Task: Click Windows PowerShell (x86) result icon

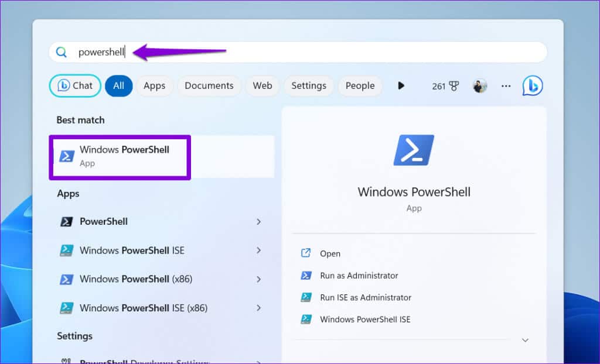Action: 67,279
